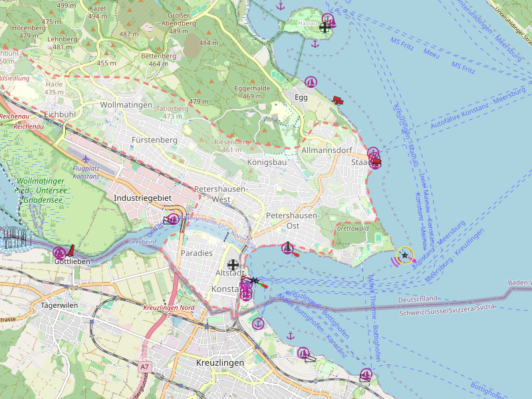Click the cross icon on Mainau island

[x=324, y=27]
